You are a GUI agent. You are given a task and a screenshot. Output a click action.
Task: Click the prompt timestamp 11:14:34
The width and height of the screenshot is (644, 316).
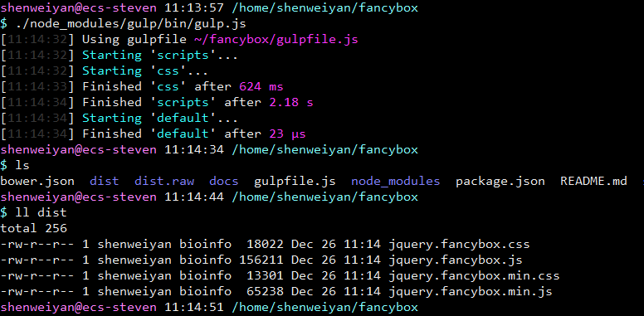tap(194, 149)
